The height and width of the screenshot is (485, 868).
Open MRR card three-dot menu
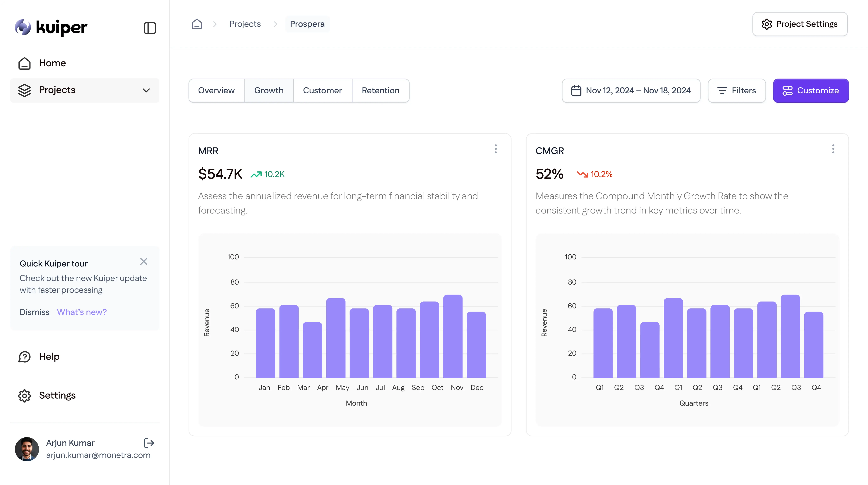tap(496, 149)
